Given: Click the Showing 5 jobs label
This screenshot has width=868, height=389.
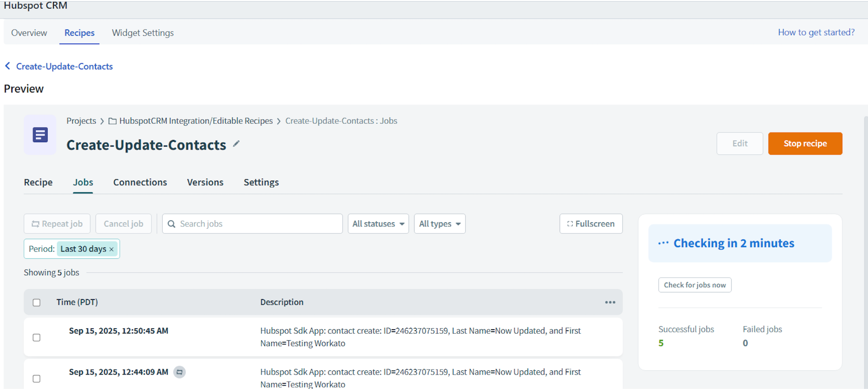Looking at the screenshot, I should (x=51, y=273).
